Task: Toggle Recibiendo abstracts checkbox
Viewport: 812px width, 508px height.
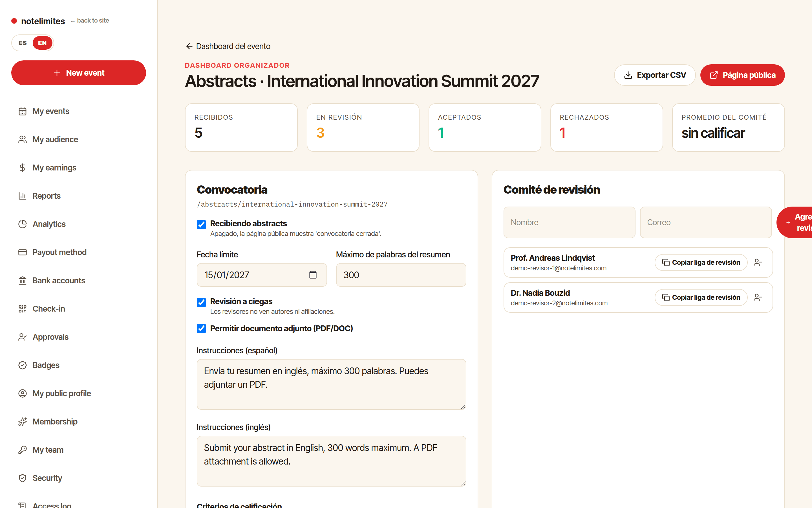Action: [x=201, y=224]
